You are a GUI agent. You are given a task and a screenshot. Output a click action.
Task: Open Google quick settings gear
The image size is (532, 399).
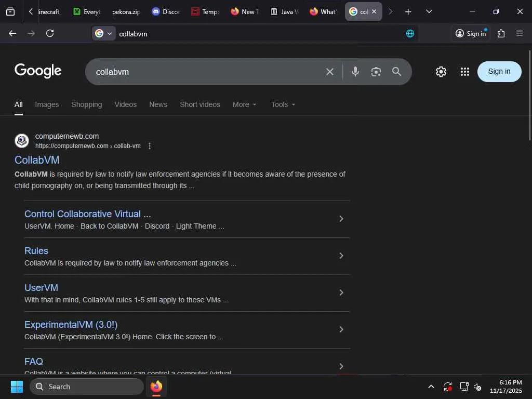point(441,72)
